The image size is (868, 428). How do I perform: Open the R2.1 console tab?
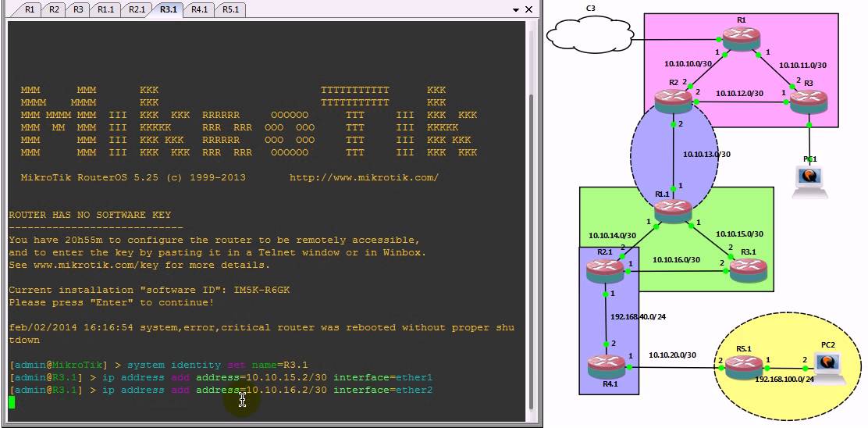(137, 9)
